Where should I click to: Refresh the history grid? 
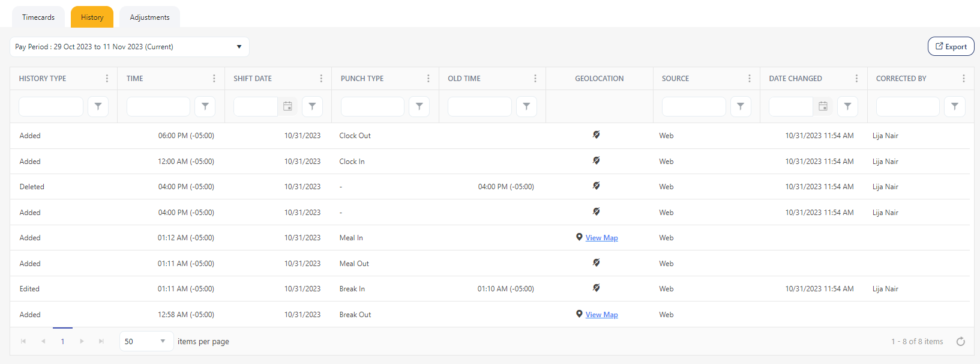[960, 342]
